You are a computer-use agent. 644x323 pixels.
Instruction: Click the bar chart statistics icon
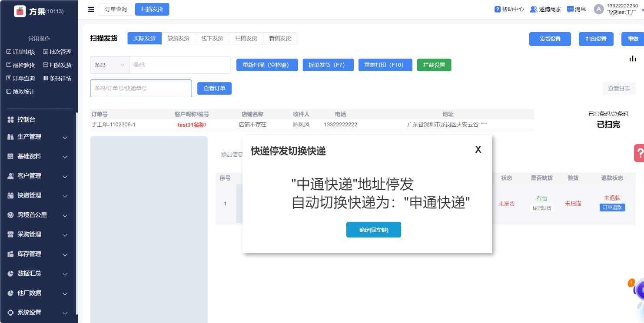coord(633,59)
